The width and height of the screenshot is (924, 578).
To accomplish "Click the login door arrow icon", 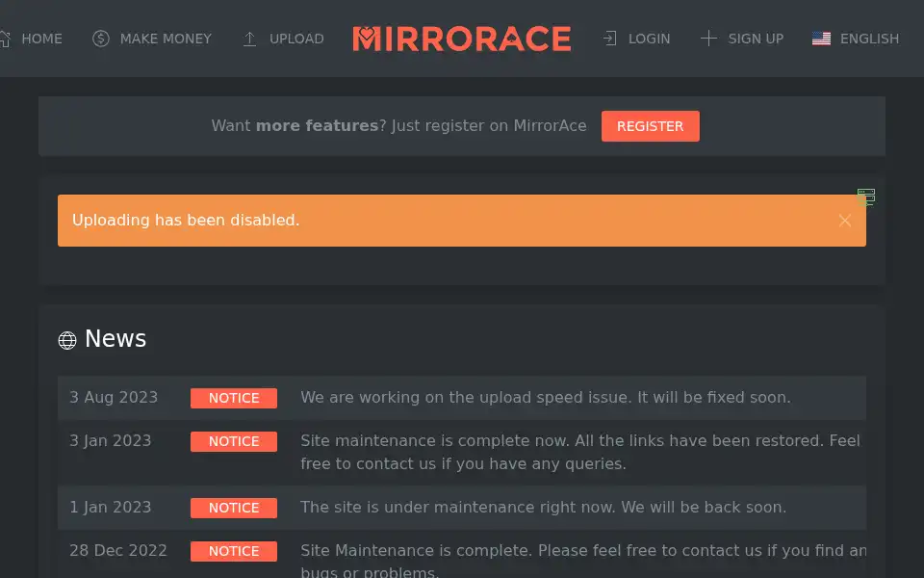I will point(610,39).
